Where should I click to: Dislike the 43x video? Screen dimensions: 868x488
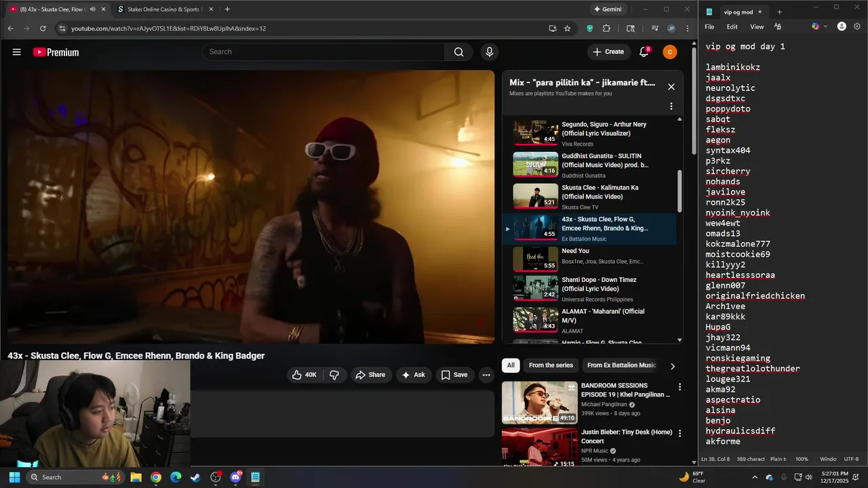pos(334,375)
